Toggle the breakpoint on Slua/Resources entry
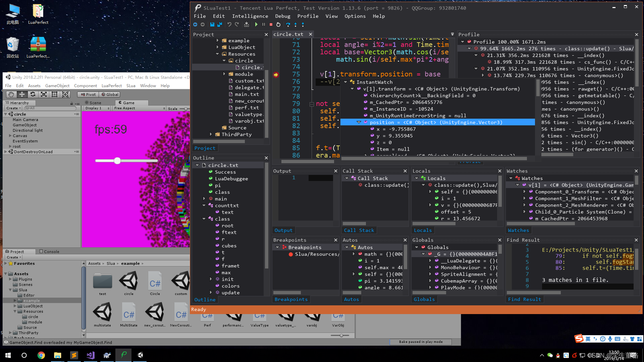The image size is (644, 362). (290, 254)
